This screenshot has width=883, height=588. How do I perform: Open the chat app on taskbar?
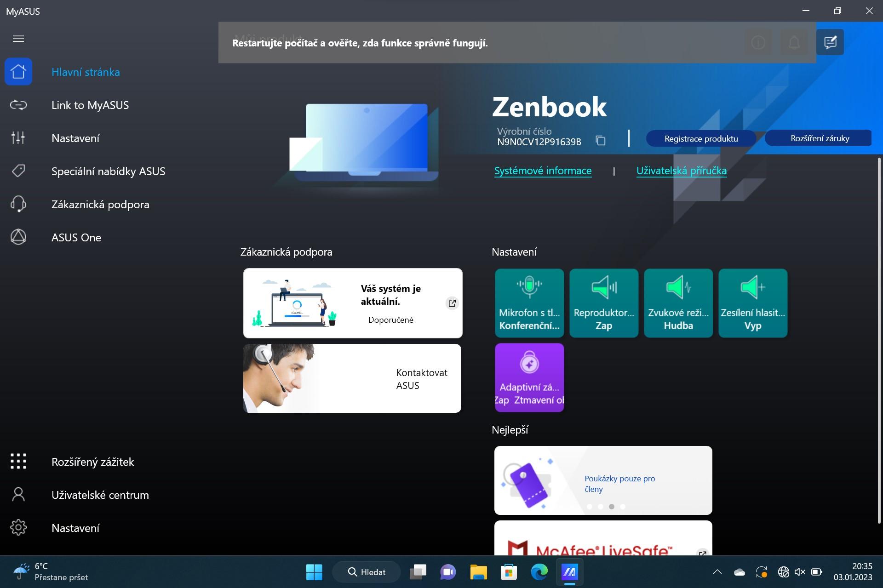448,572
